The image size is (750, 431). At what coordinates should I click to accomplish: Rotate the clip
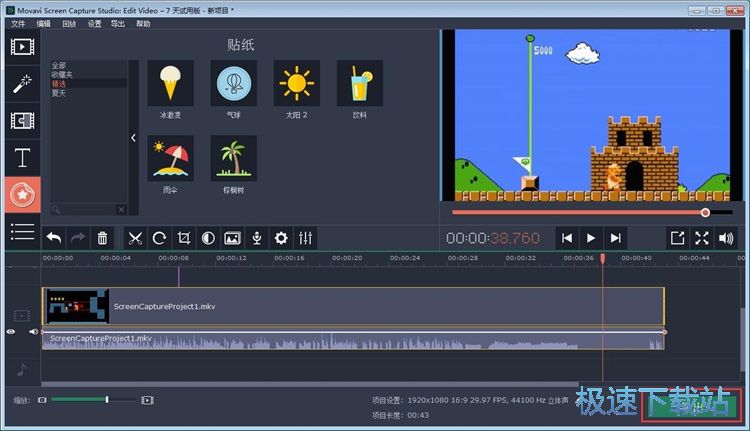tap(159, 238)
